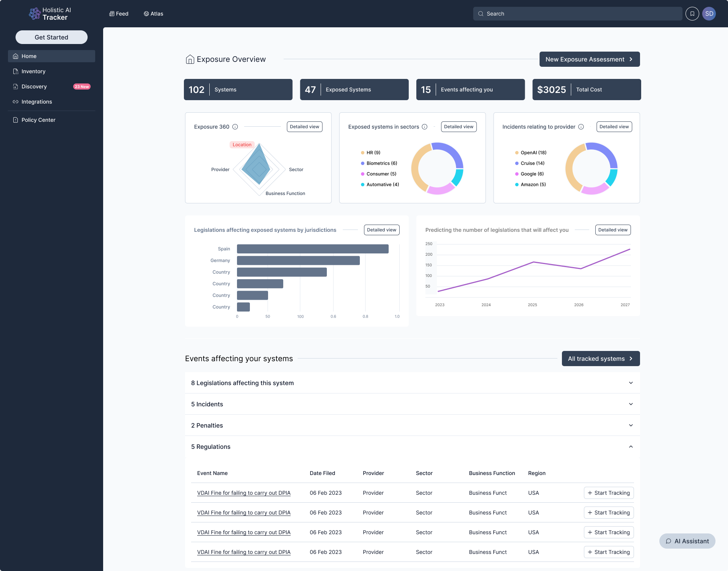
Task: Go to Discovery in the sidebar
Action: 34,87
